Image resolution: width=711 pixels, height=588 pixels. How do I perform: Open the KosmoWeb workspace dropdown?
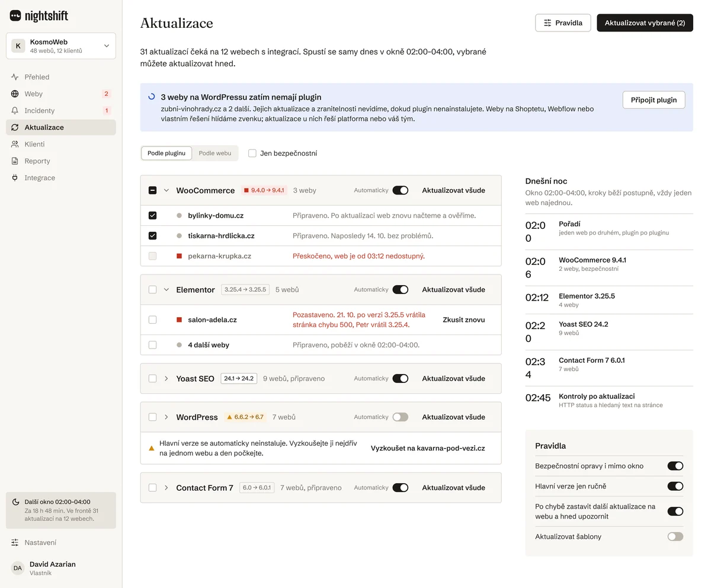(61, 46)
